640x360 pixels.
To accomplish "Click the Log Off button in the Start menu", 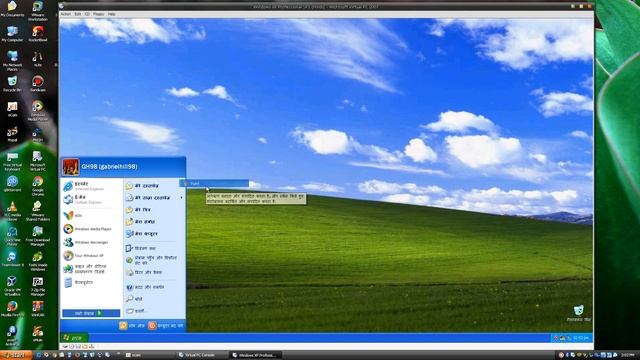I will point(132,326).
